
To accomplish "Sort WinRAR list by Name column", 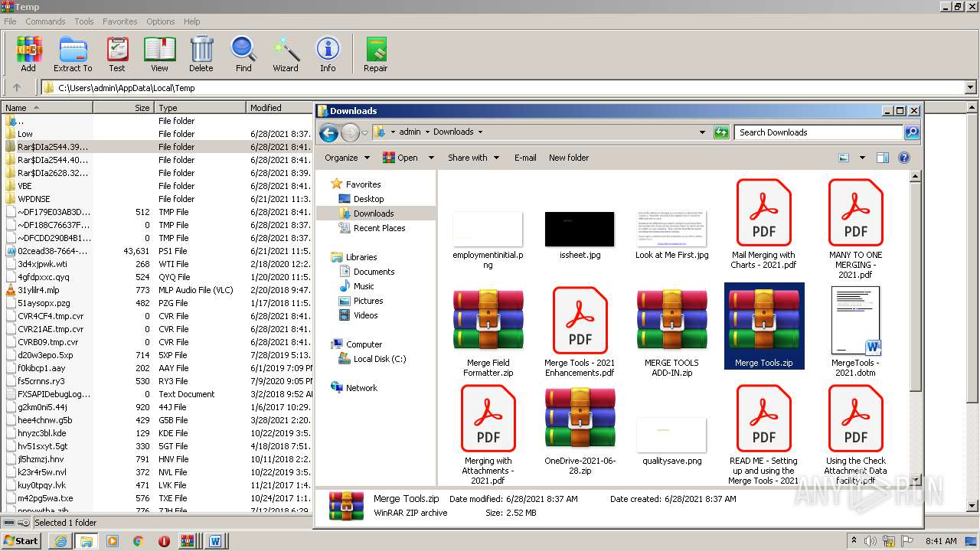I will tap(47, 108).
